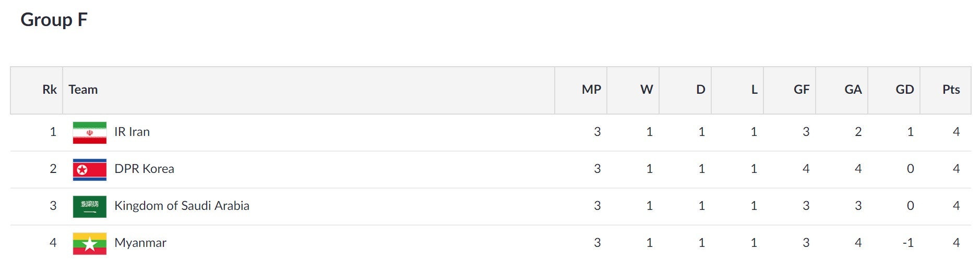Click the DPR Korea flag icon
The width and height of the screenshot is (980, 274).
(x=90, y=169)
